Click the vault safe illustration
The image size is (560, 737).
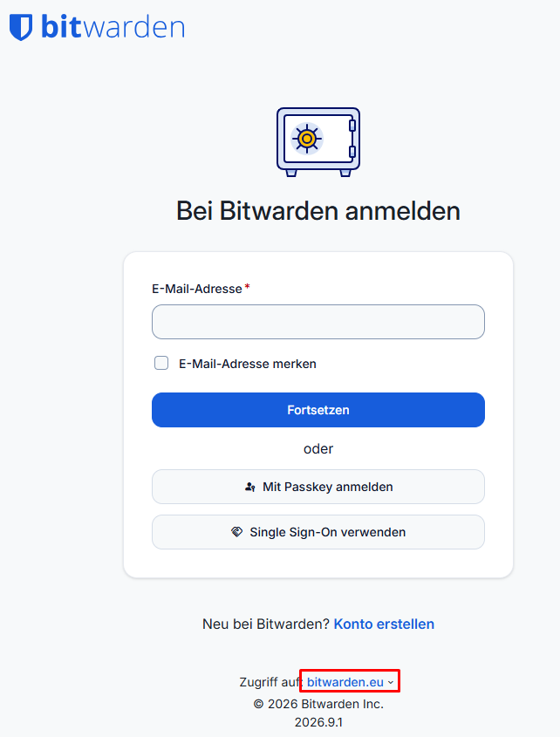(x=318, y=142)
